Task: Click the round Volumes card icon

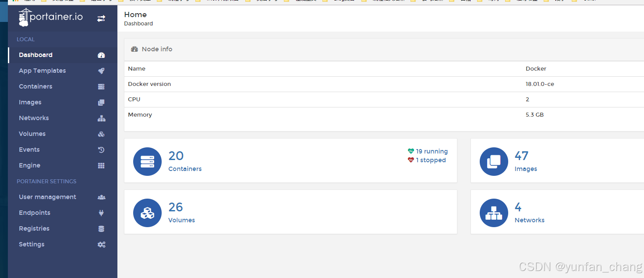Action: coord(147,213)
